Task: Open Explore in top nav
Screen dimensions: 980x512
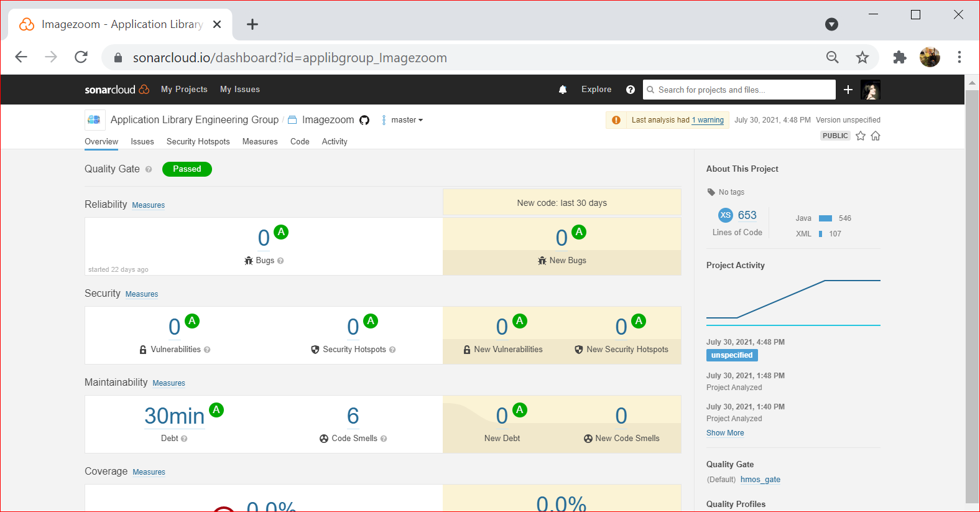Action: (596, 90)
